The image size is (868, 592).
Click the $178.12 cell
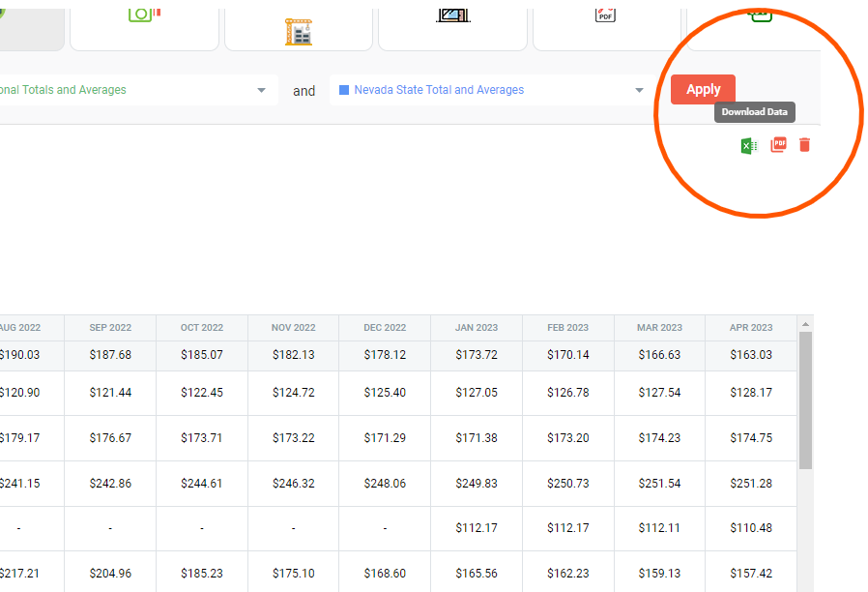385,355
